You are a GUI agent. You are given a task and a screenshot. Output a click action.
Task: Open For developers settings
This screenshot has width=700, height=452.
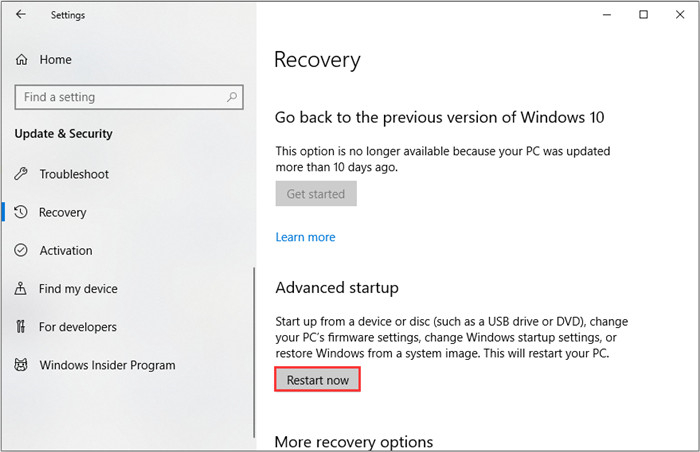[78, 327]
